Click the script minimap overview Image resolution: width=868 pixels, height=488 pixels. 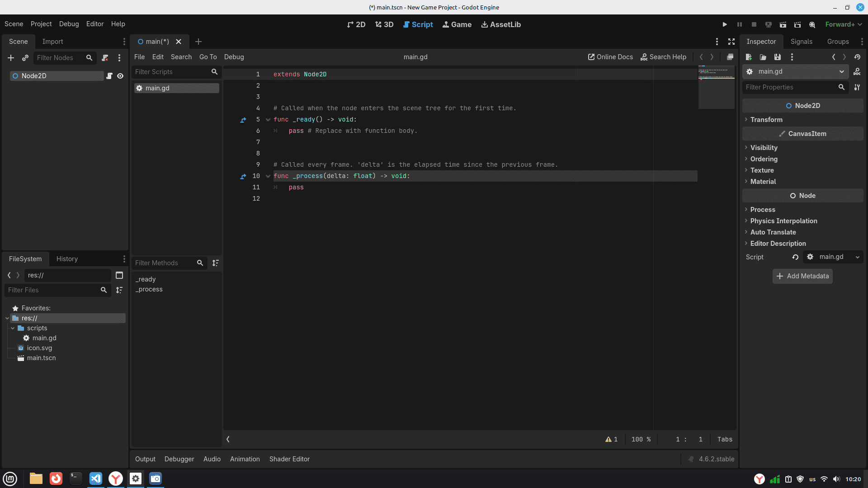tap(717, 87)
